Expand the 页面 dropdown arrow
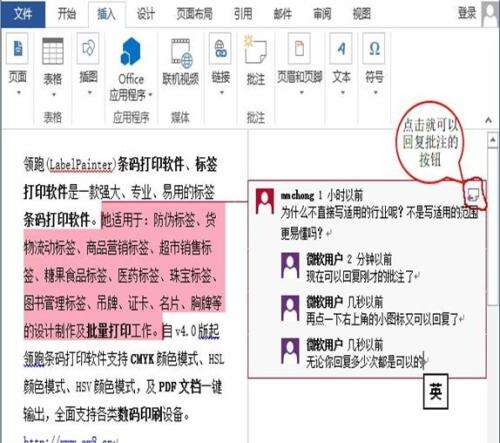This screenshot has height=443, width=500. [18, 92]
